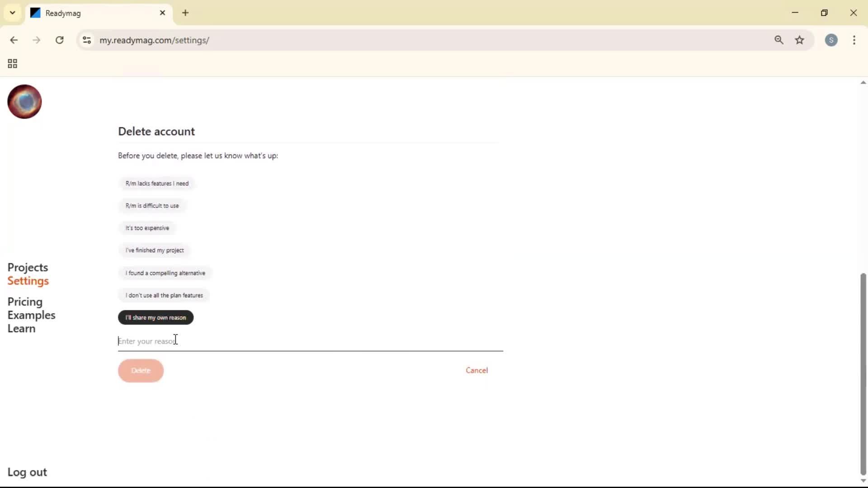The width and height of the screenshot is (868, 488).
Task: Click the 'Enter your reason' text field
Action: coord(310,341)
